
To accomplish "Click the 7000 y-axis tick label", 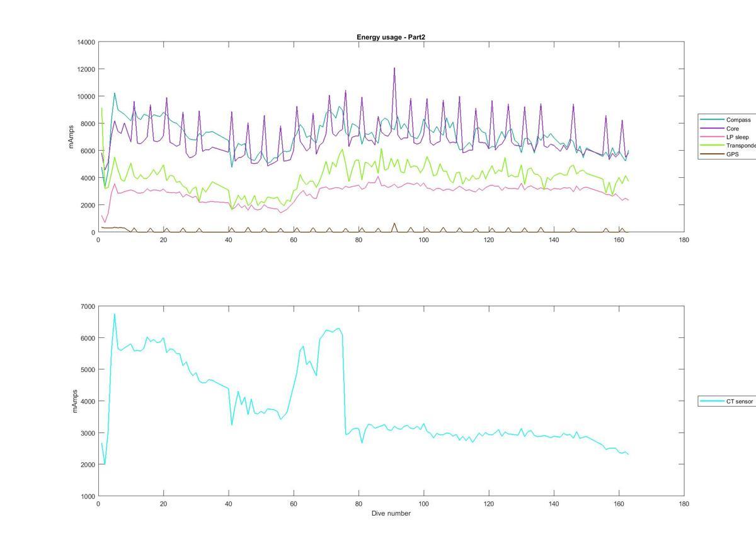I will (88, 306).
